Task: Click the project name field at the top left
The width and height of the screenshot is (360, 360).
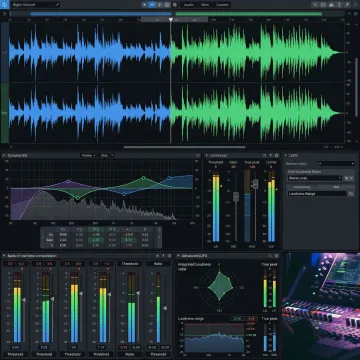Action: pyautogui.click(x=35, y=5)
